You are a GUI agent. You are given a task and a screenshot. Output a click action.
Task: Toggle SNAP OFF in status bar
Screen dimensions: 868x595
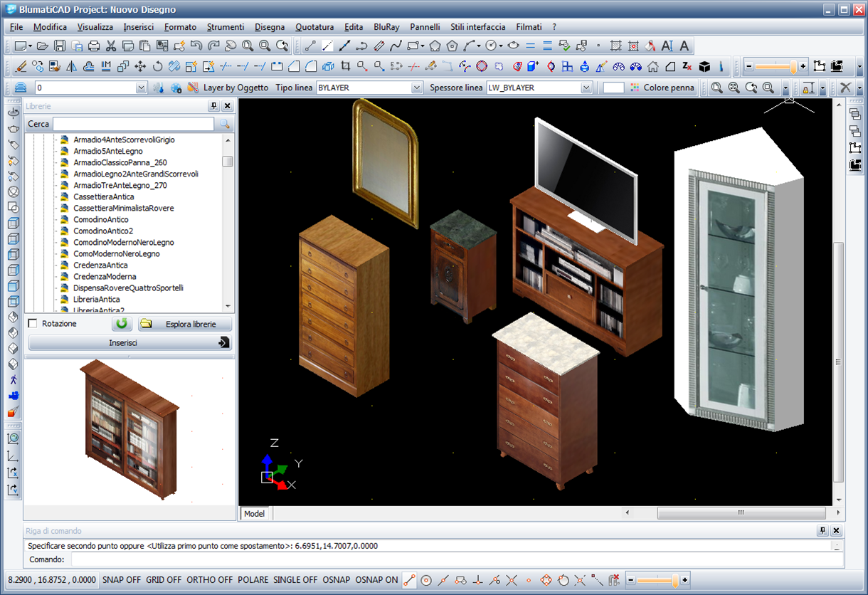coord(122,580)
